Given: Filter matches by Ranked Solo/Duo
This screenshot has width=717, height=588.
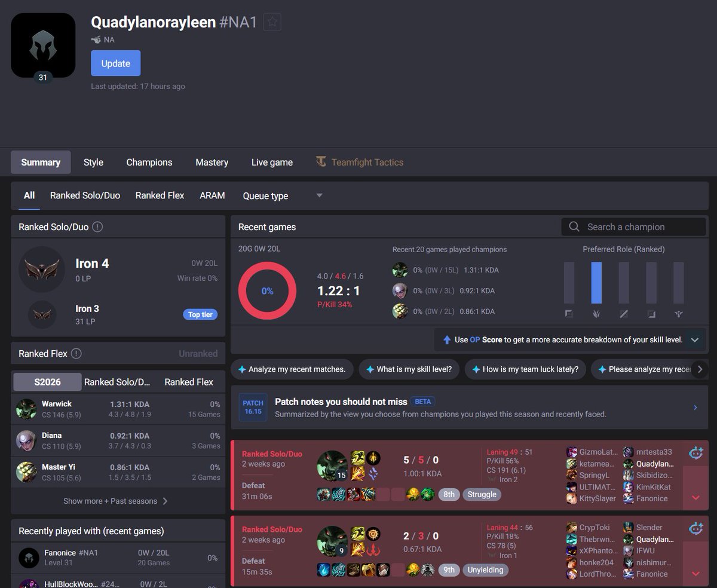Looking at the screenshot, I should (x=85, y=195).
